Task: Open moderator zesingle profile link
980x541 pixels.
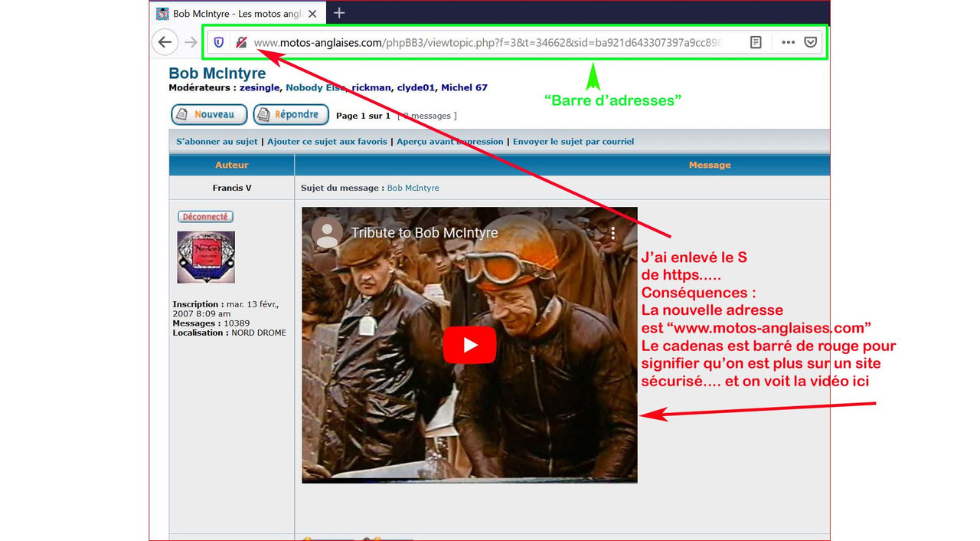Action: click(x=260, y=87)
